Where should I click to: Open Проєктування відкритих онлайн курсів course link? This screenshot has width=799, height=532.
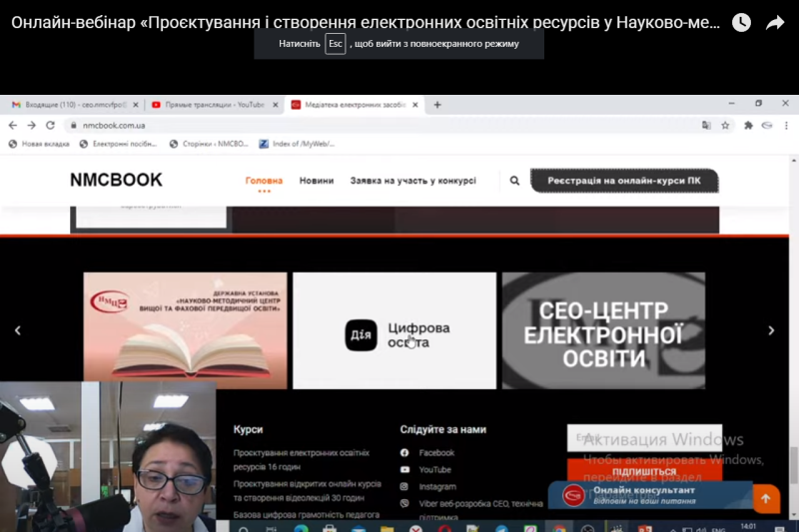tap(308, 491)
